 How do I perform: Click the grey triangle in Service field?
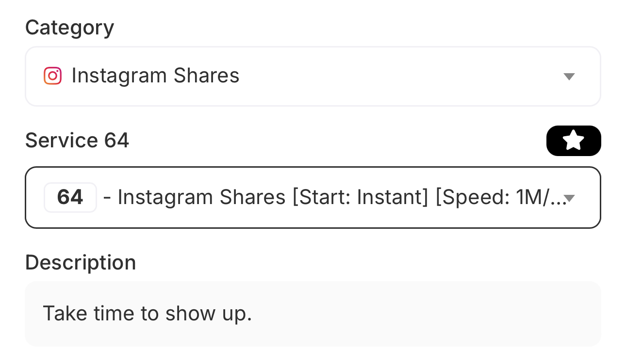[x=570, y=198]
